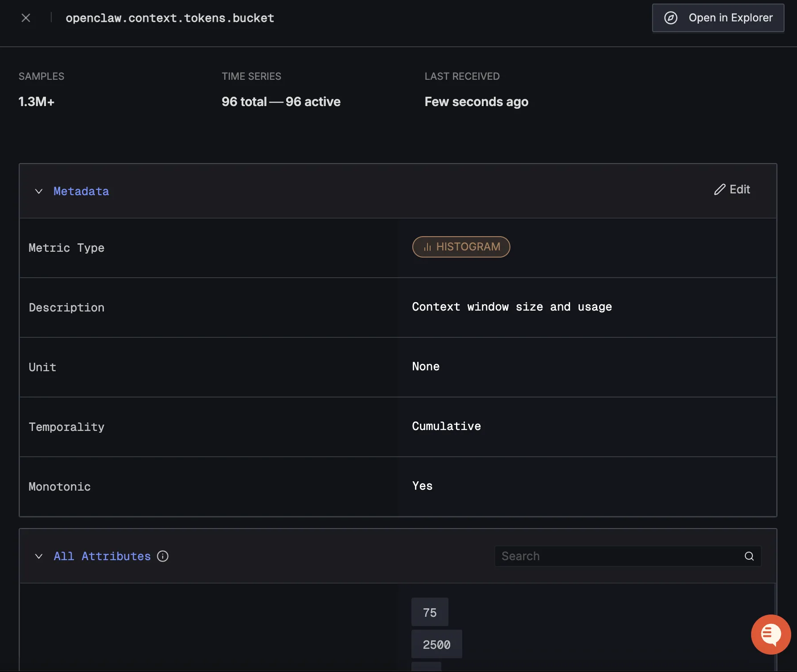Click the info icon beside All Attributes
Image resolution: width=797 pixels, height=672 pixels.
(x=163, y=556)
